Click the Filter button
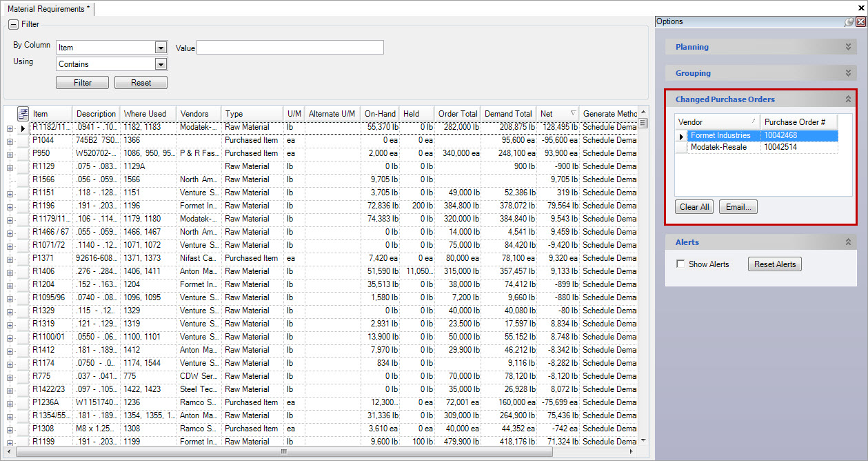The width and height of the screenshot is (868, 461). tap(82, 83)
